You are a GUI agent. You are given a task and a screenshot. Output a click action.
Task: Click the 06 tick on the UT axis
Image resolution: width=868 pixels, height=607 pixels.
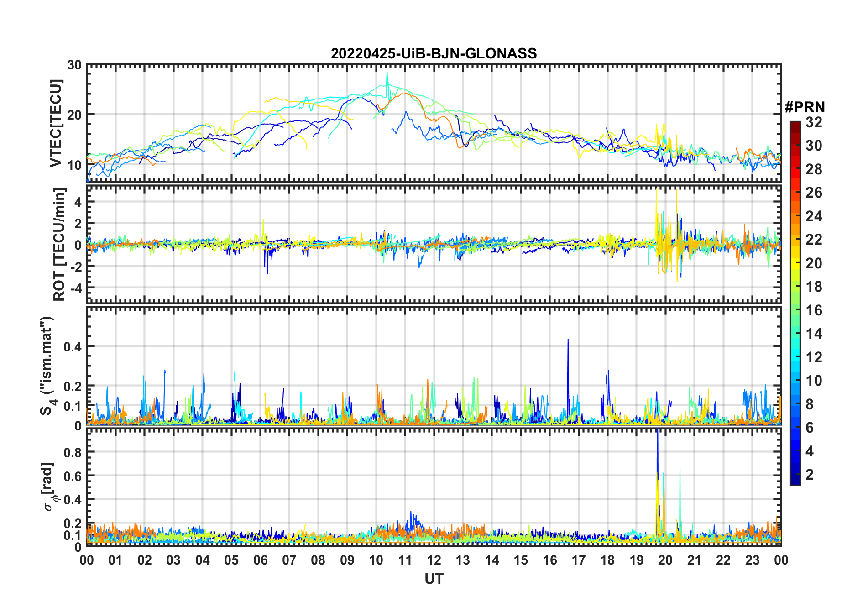tap(260, 560)
